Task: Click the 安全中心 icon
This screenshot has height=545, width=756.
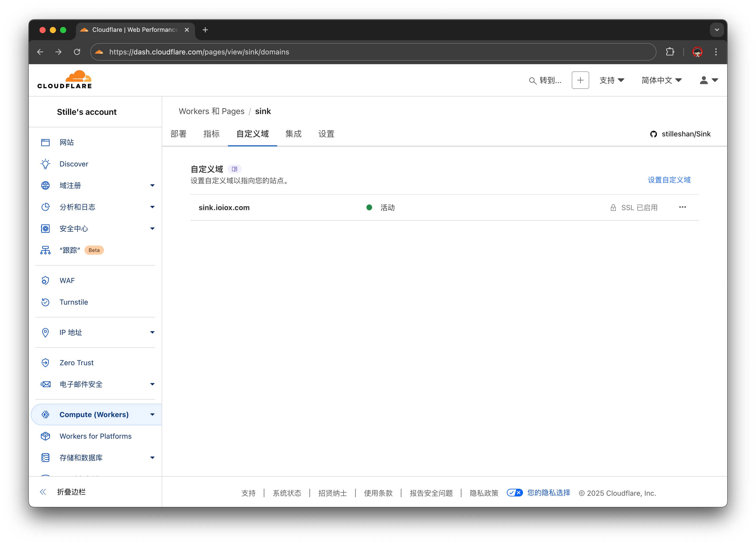Action: coord(45,229)
